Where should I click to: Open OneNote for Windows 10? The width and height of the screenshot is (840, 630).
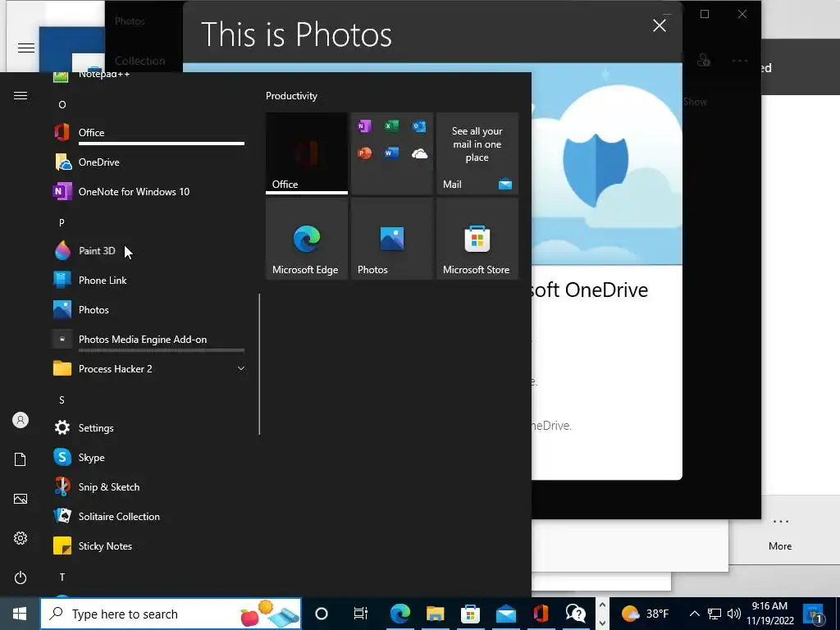coord(148,191)
